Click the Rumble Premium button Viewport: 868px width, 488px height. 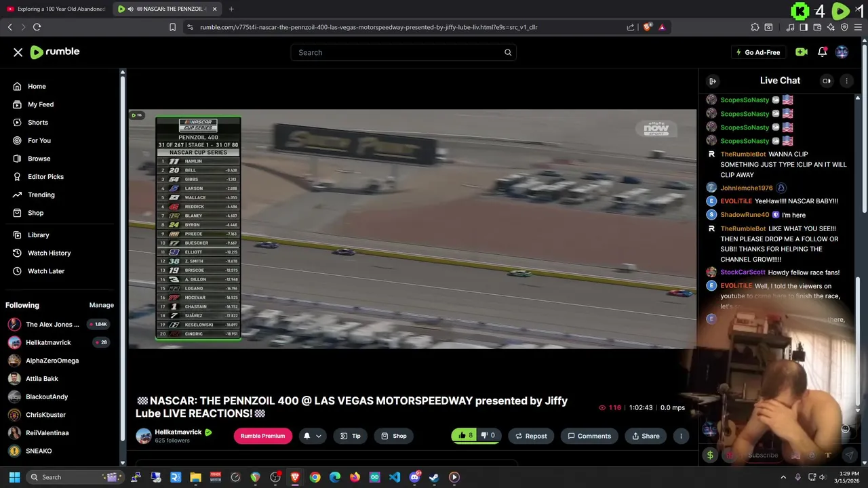262,436
